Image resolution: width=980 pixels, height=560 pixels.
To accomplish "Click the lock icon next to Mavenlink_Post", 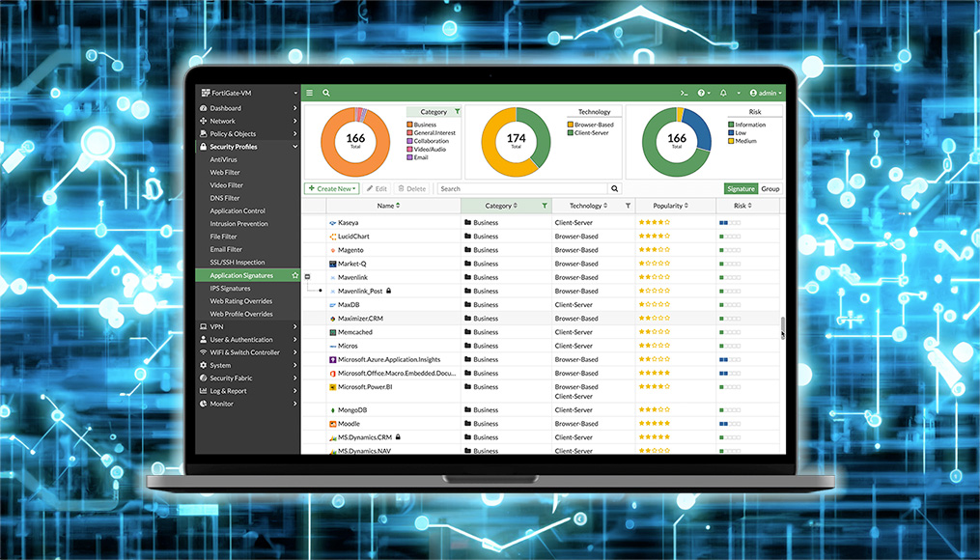I will click(x=389, y=291).
